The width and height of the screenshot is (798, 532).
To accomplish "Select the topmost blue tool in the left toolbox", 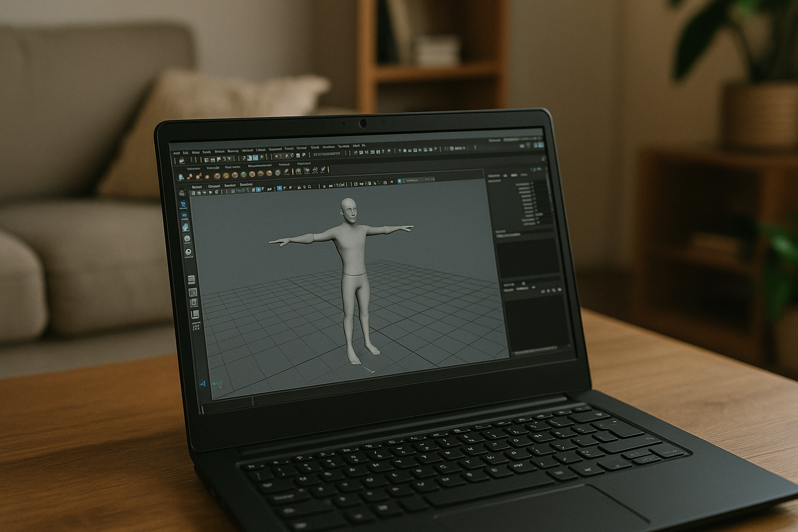I will [183, 204].
